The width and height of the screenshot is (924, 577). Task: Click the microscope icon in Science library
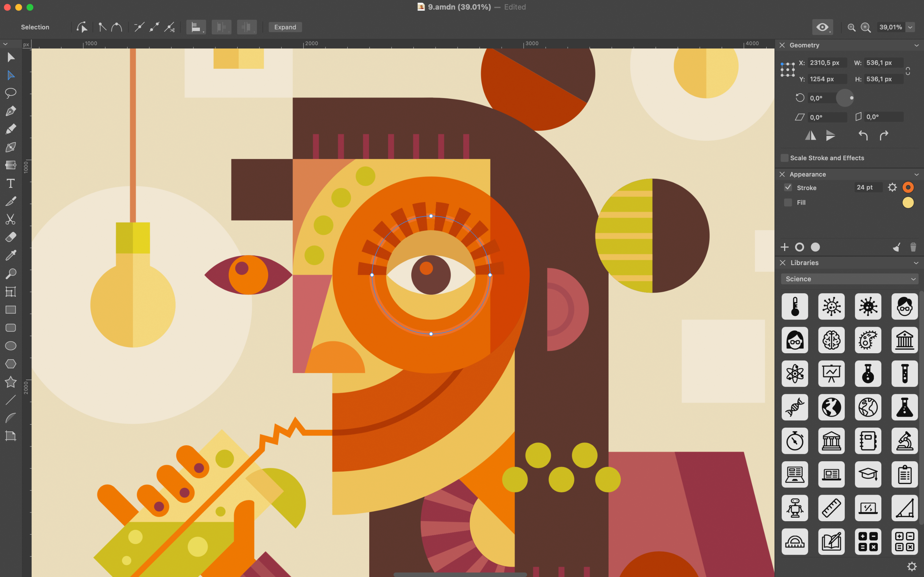[904, 441]
